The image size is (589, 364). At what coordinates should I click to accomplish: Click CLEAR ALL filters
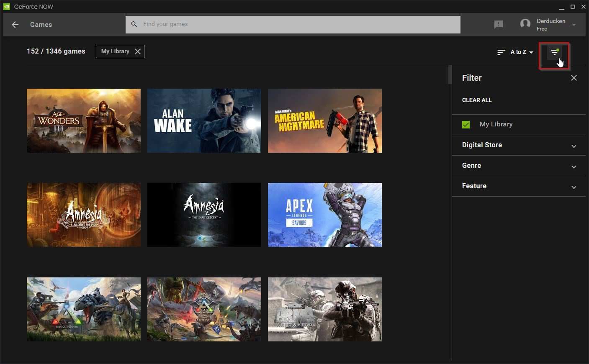point(477,100)
